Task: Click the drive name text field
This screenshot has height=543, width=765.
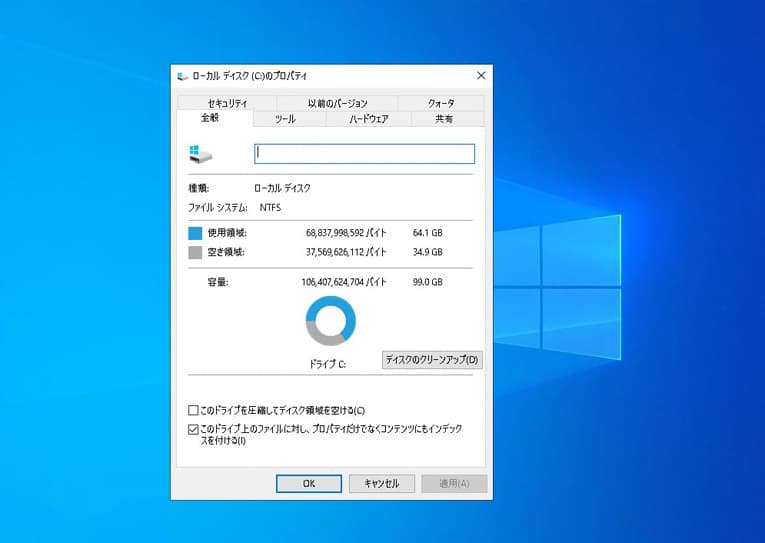Action: [364, 153]
